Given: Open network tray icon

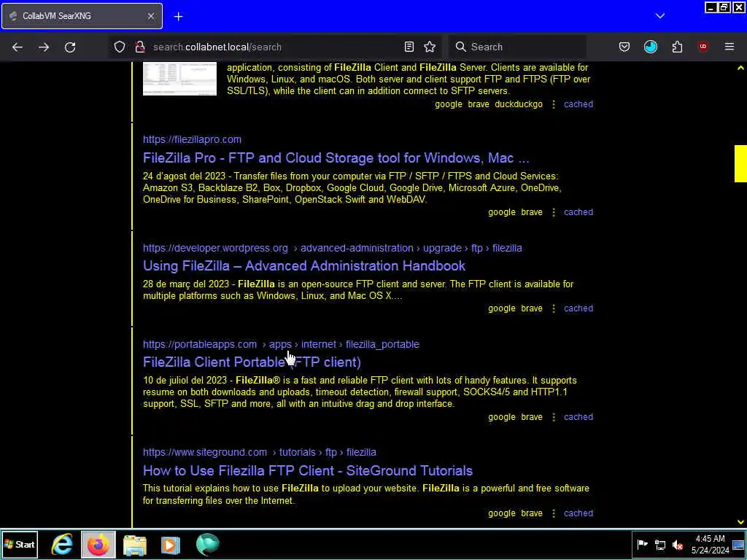Looking at the screenshot, I should 660,545.
